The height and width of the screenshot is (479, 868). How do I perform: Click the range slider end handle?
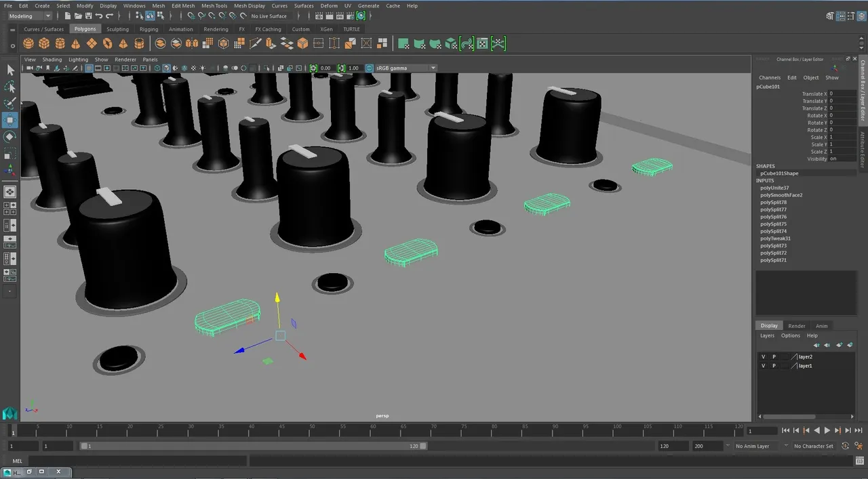tap(423, 446)
